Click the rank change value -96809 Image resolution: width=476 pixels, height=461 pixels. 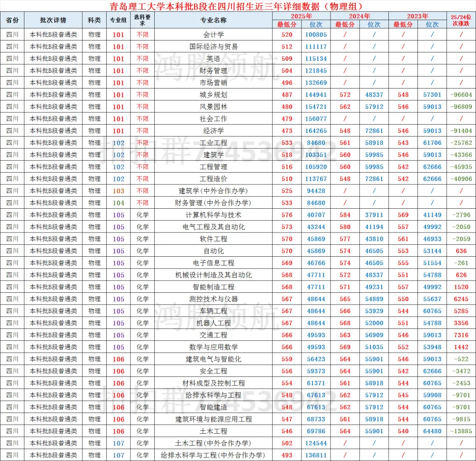point(461,107)
